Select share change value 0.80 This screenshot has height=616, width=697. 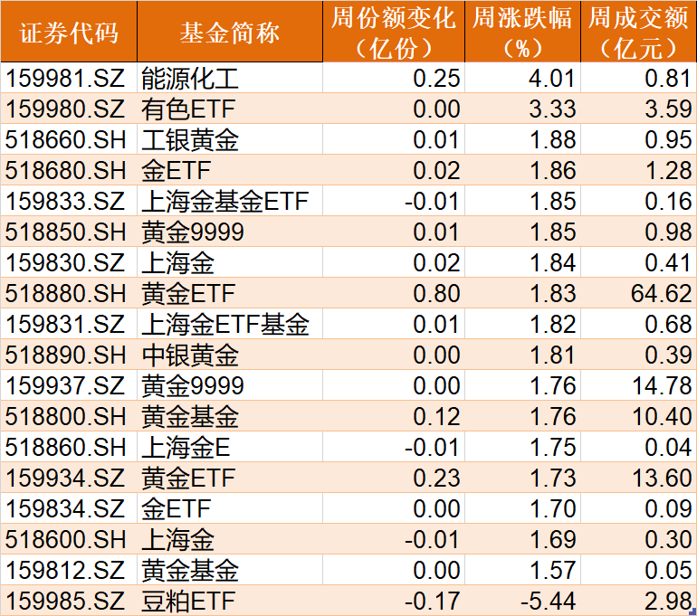coord(436,293)
